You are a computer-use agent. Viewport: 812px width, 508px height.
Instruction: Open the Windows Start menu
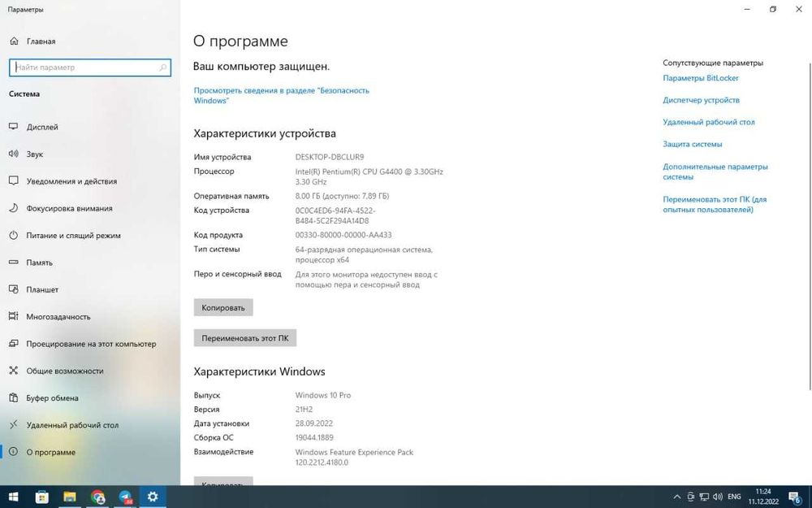tap(14, 497)
